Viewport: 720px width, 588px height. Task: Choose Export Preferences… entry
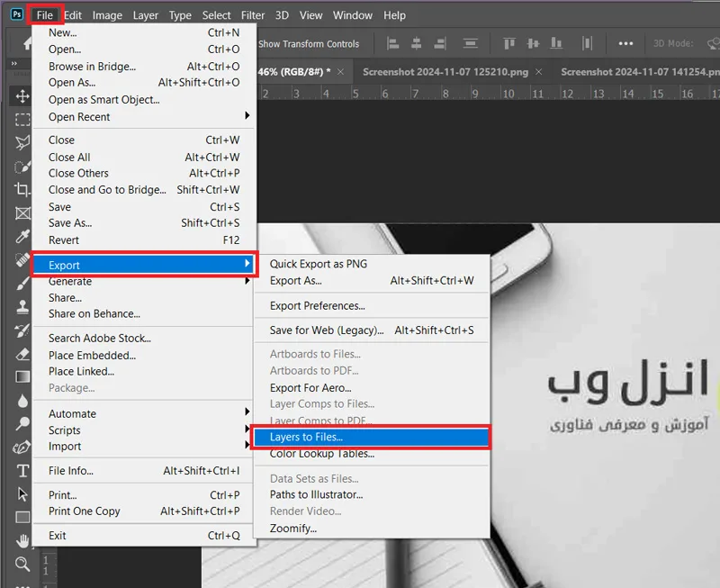pyautogui.click(x=318, y=305)
